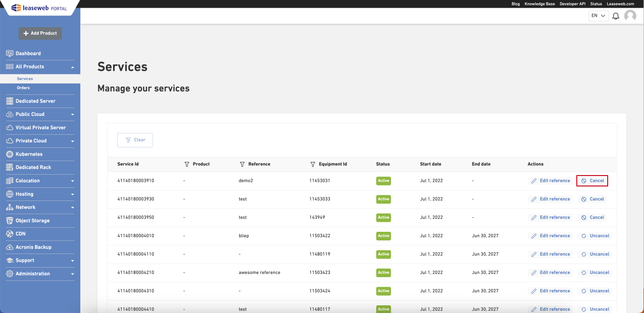Click the profile avatar icon
The image size is (644, 313).
click(x=630, y=15)
